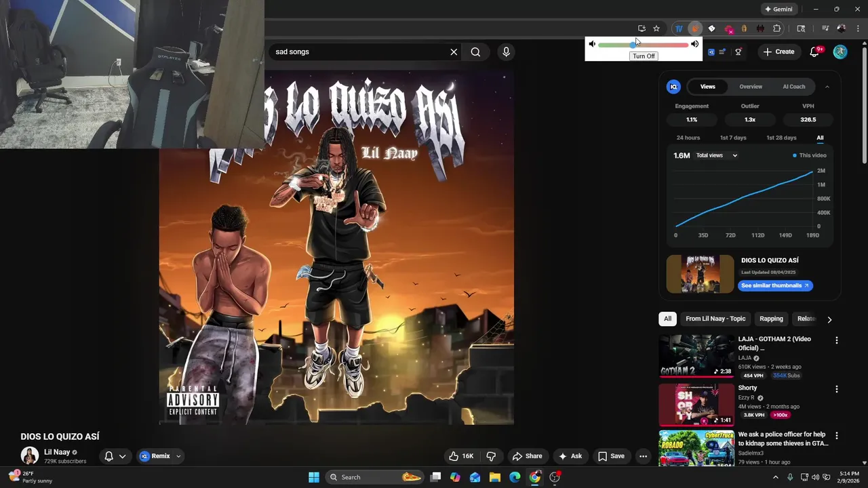Open the media controls music note icon

click(x=825, y=28)
